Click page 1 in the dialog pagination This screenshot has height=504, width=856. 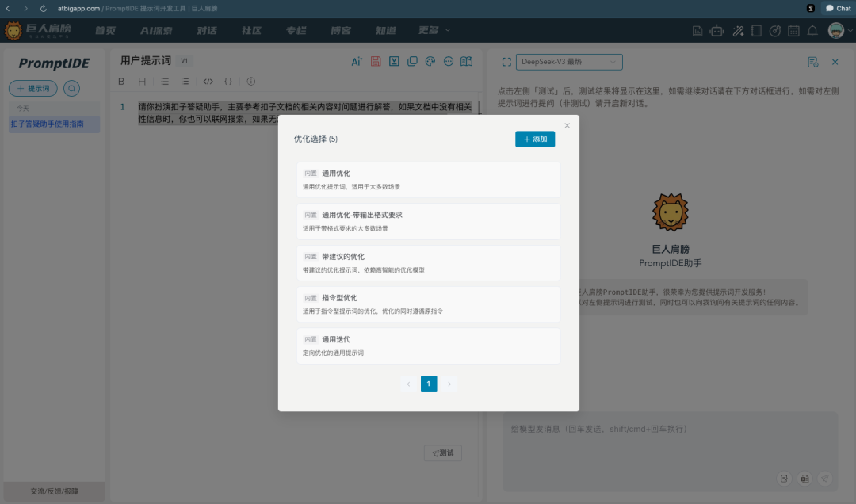(x=429, y=384)
